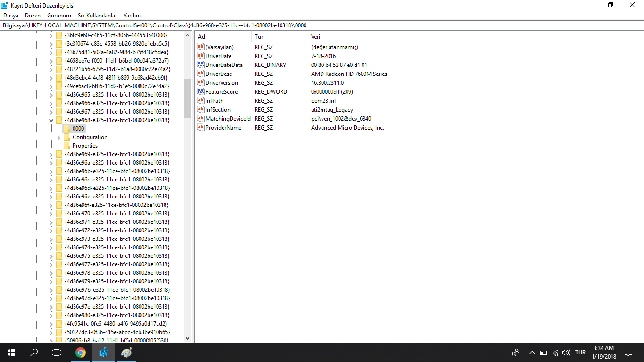Image resolution: width=644 pixels, height=362 pixels.
Task: Click the 'oem23.inf' data value
Action: (323, 101)
